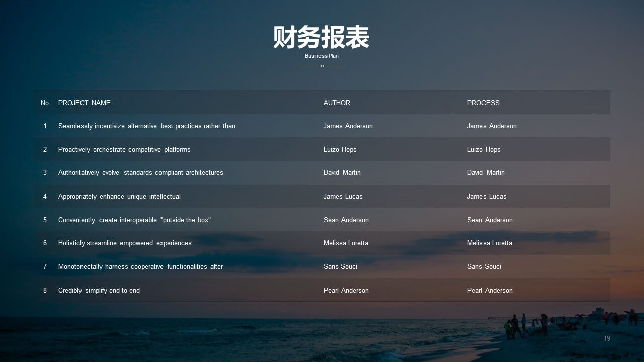Click Sans Souci in the AUTHOR column
This screenshot has height=362, width=644.
[x=340, y=266]
